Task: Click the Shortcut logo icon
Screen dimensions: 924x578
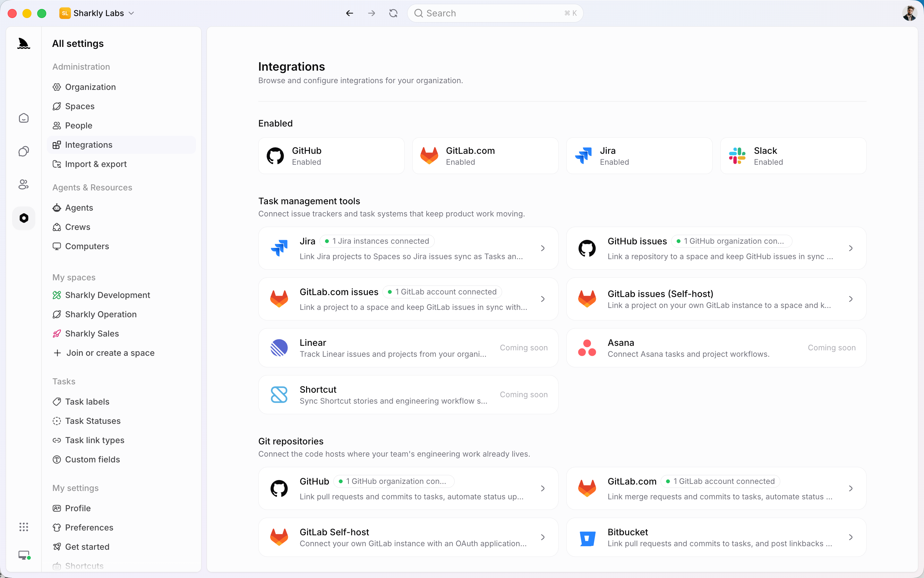Action: tap(279, 395)
